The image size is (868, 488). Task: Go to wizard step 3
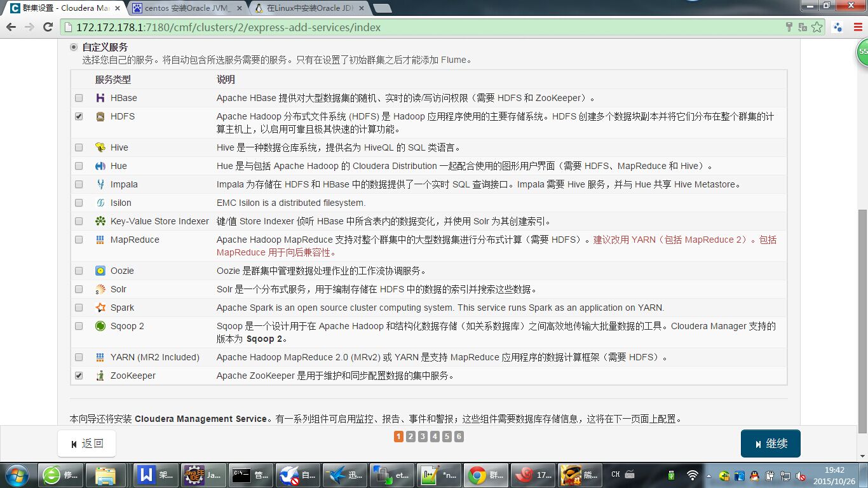(x=423, y=437)
